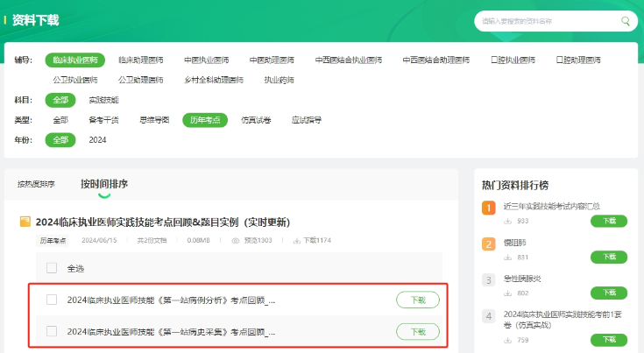Click the rank 3 badge beside 急性胰腺炎

pyautogui.click(x=489, y=279)
